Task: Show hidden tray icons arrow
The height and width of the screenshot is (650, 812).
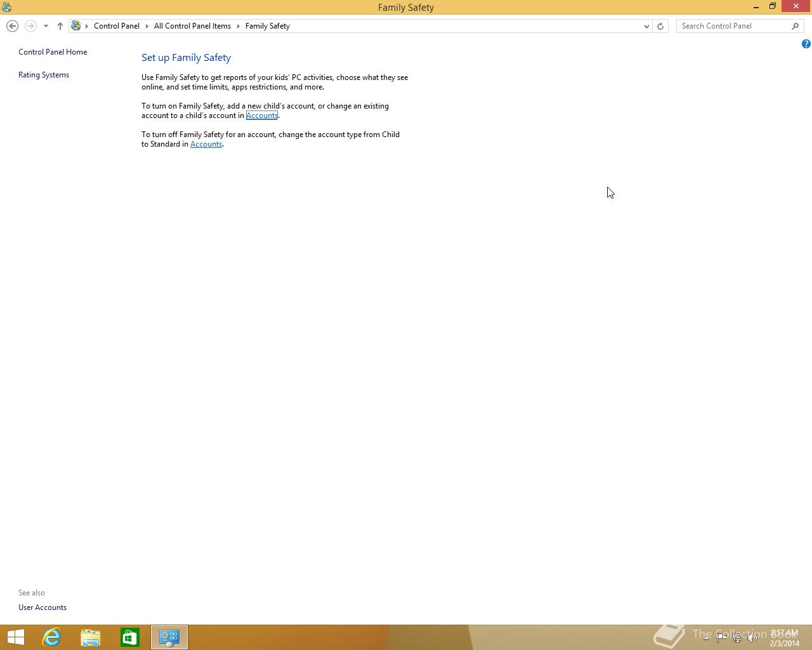Action: (706, 637)
